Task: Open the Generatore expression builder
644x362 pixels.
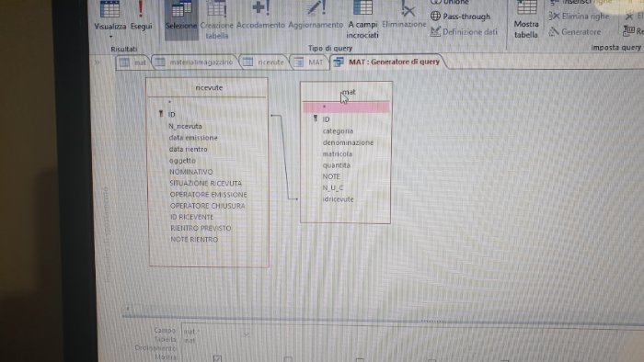Action: coord(575,31)
